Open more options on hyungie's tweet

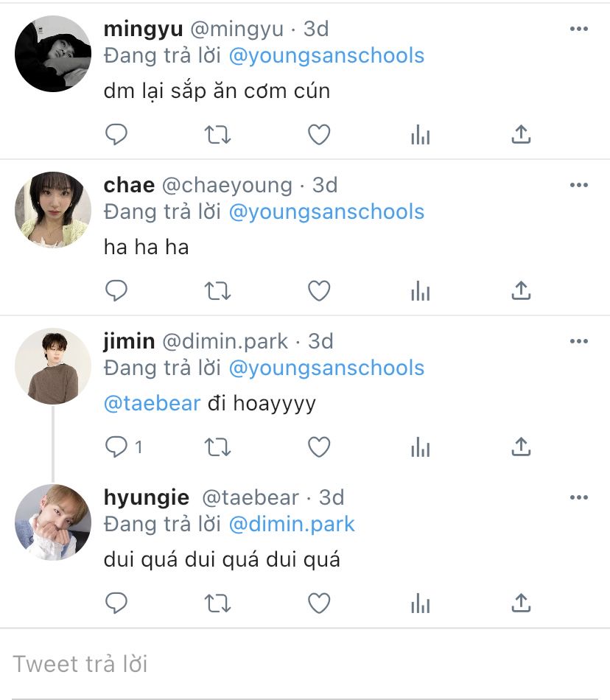point(579,498)
